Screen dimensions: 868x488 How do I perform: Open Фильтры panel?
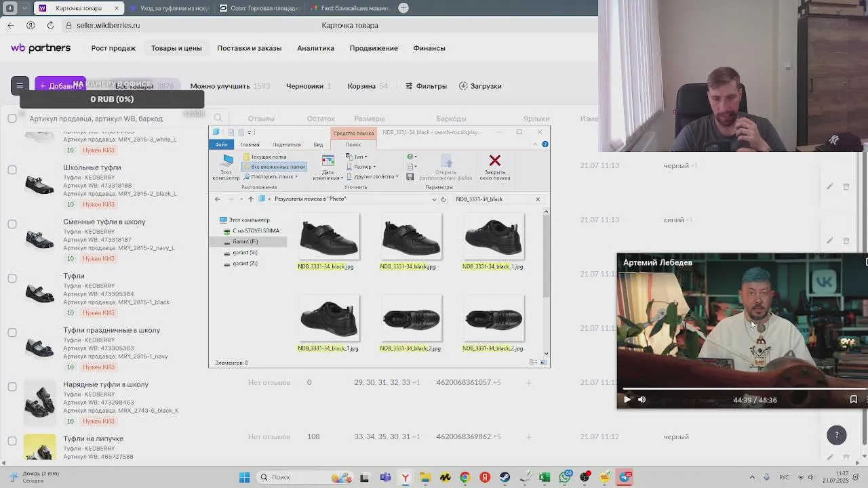426,86
